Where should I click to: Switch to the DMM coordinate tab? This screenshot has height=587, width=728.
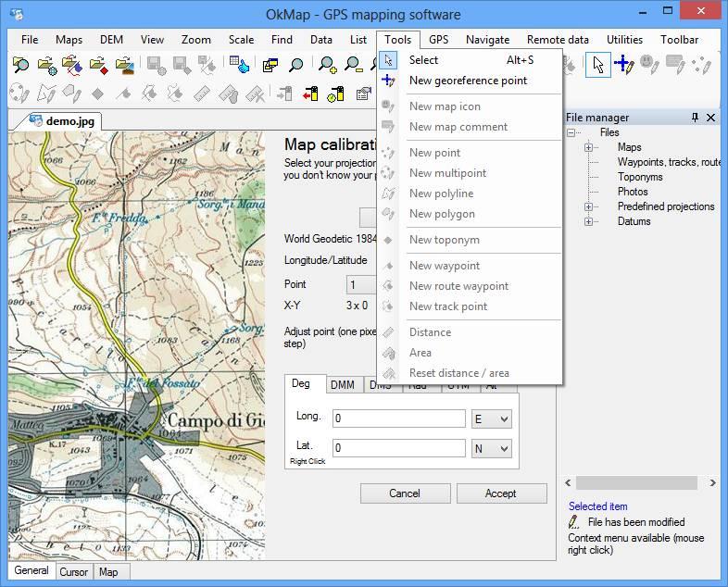coord(343,386)
